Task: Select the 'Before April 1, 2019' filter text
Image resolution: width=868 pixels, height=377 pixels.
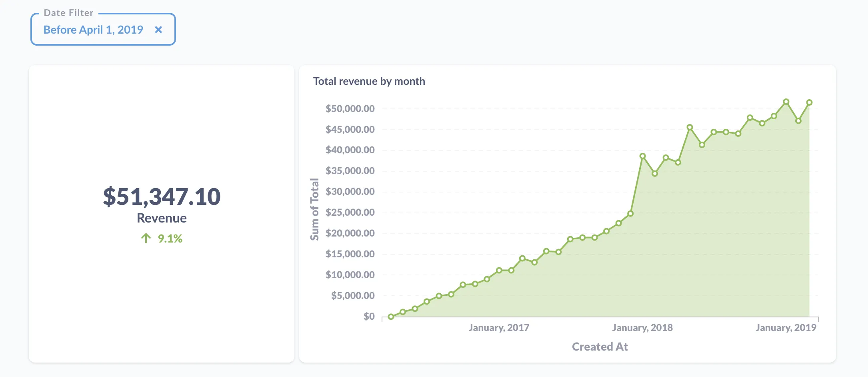Action: (x=93, y=30)
